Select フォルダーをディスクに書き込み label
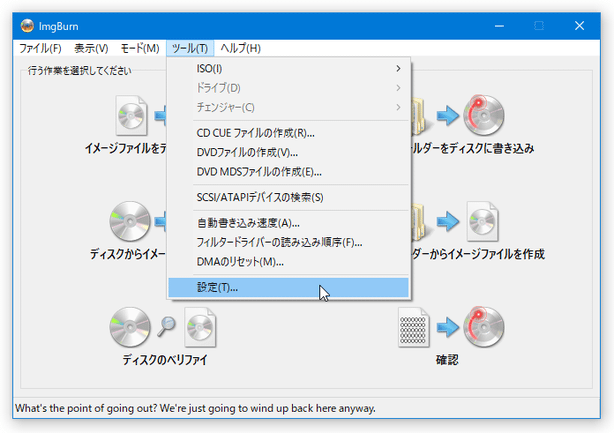614x433 pixels. coord(473,148)
